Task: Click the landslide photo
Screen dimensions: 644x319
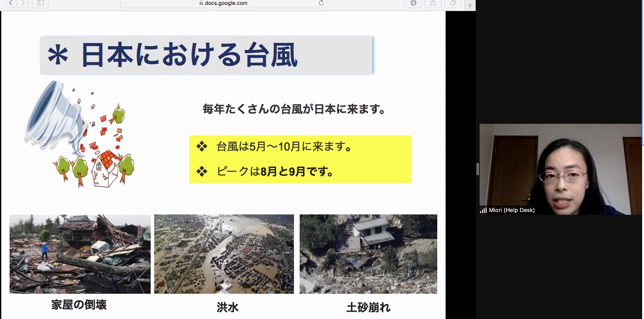Action: coord(368,254)
